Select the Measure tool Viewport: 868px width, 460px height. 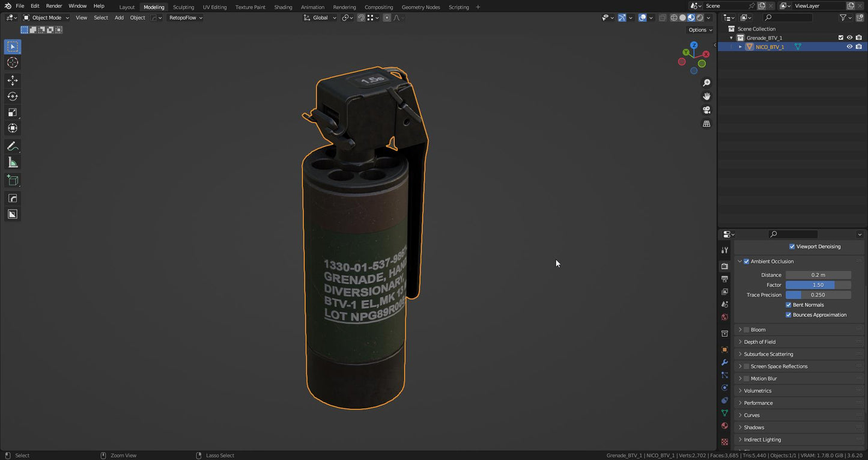pos(13,163)
